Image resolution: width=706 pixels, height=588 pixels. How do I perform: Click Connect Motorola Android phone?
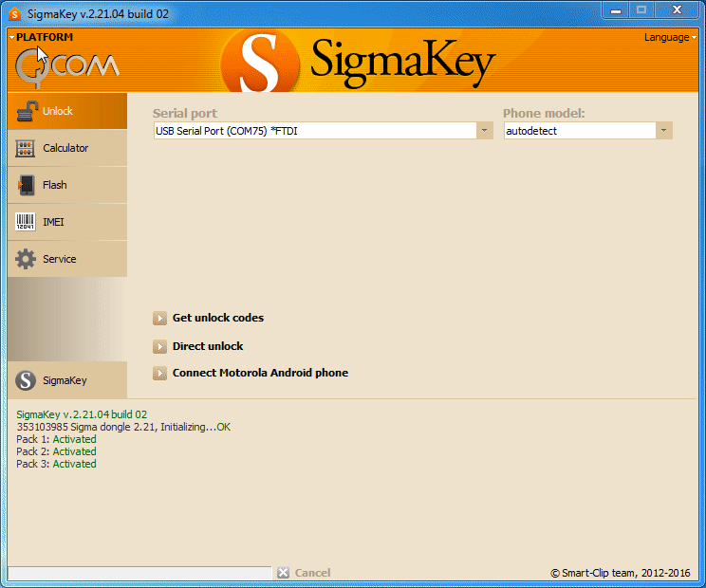(260, 373)
